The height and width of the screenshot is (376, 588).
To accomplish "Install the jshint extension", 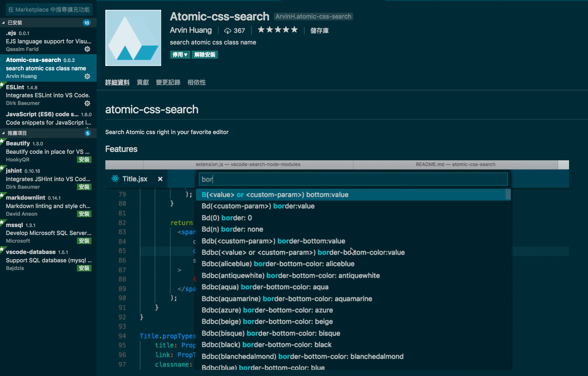I will coord(84,187).
